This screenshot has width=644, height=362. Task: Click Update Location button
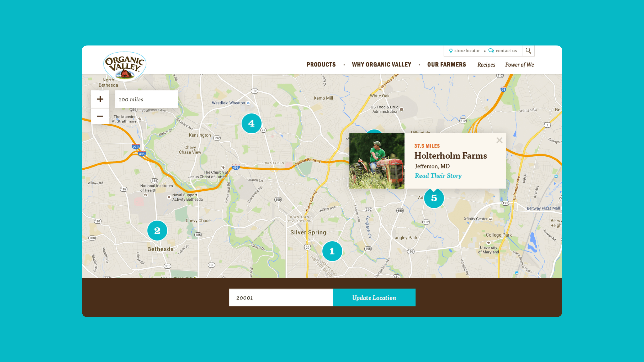click(374, 297)
